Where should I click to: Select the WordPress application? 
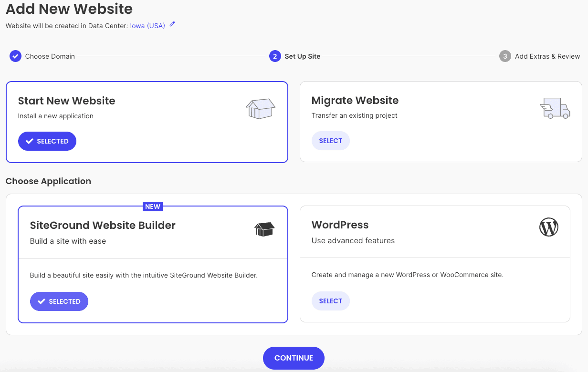331,301
